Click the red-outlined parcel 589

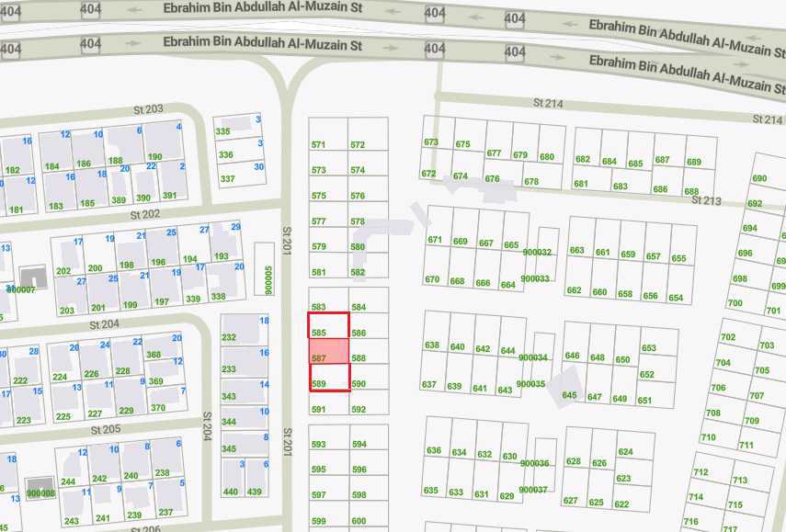point(328,378)
